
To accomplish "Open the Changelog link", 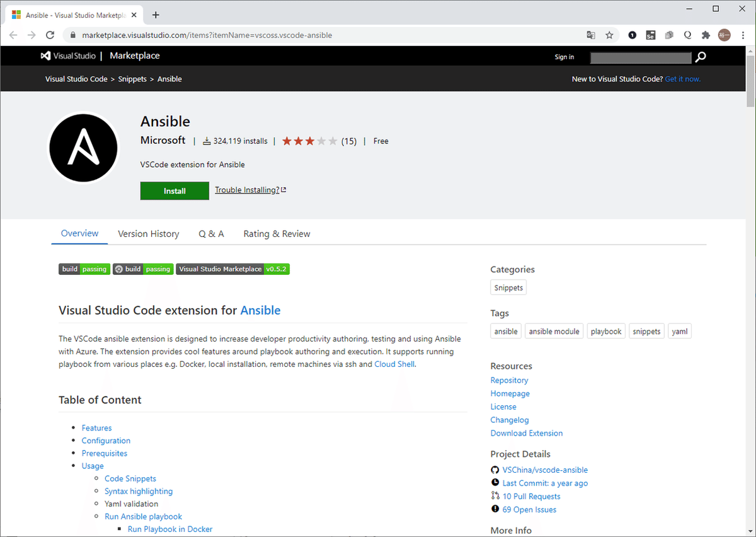I will (510, 420).
